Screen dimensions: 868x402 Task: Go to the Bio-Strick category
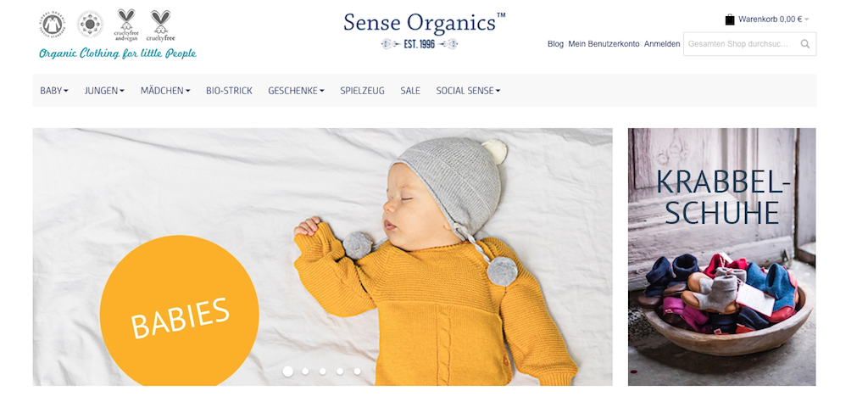click(229, 91)
